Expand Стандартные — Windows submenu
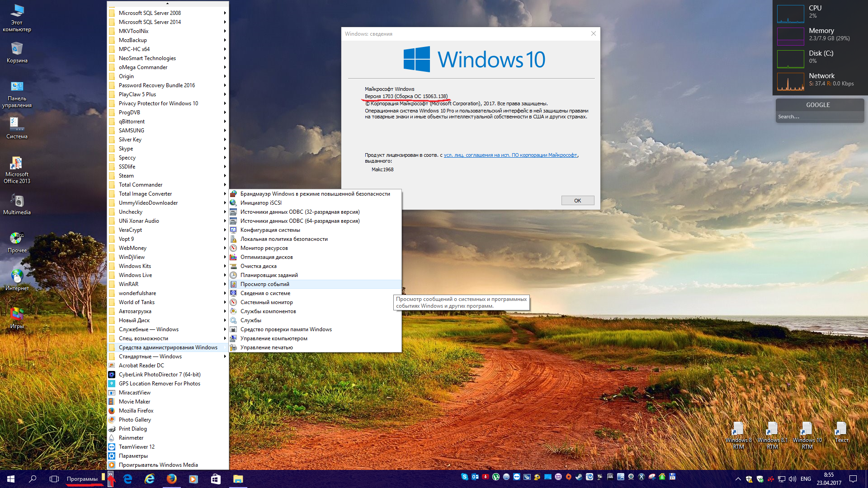 (x=168, y=357)
